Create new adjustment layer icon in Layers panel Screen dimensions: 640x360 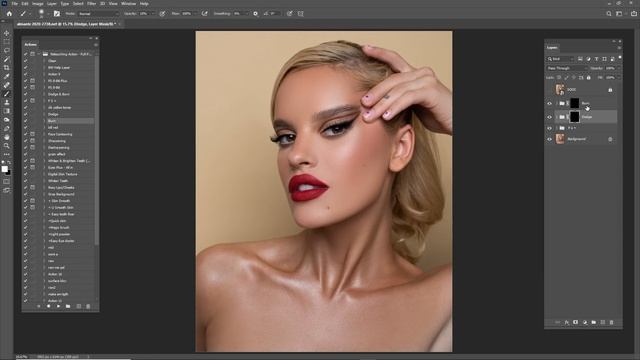click(x=584, y=322)
